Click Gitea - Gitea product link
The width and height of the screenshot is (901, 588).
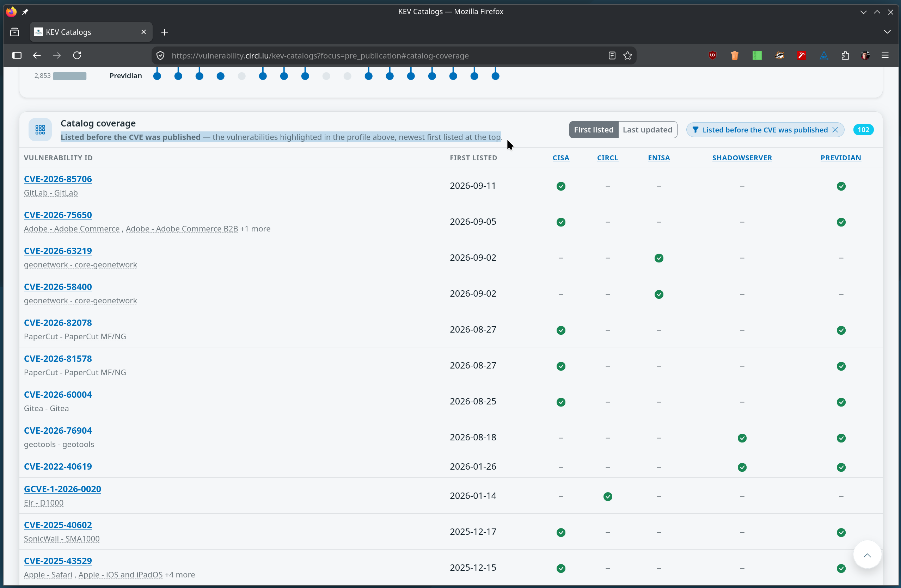point(46,409)
